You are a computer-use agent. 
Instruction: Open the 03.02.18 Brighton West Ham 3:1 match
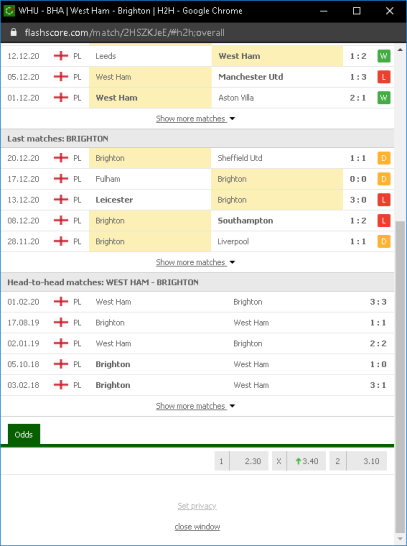197,385
